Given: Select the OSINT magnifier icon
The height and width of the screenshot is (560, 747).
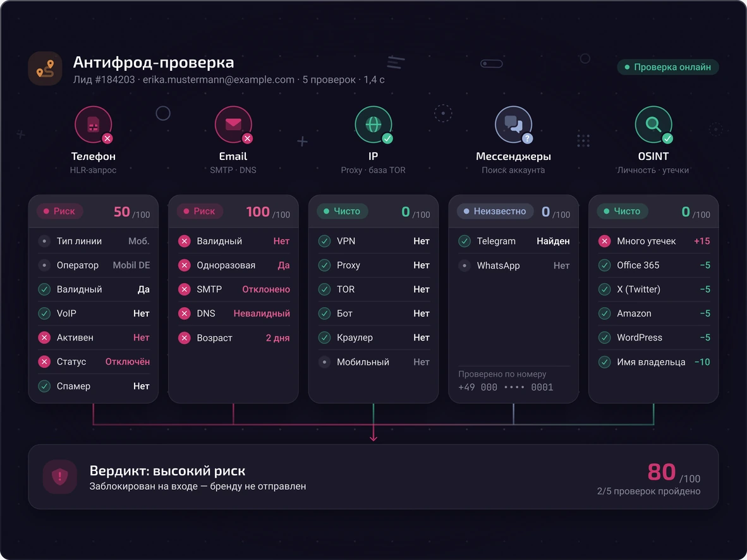Looking at the screenshot, I should [x=653, y=125].
